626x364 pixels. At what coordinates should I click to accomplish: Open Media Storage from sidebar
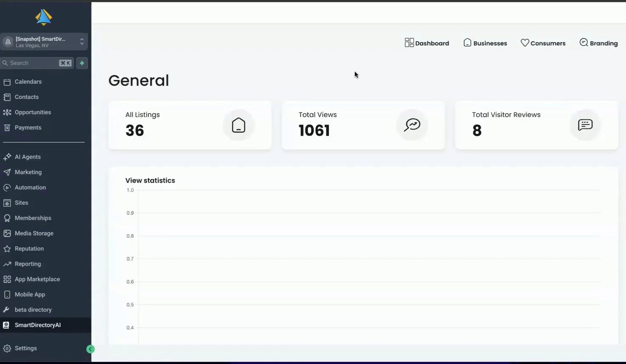pyautogui.click(x=34, y=233)
